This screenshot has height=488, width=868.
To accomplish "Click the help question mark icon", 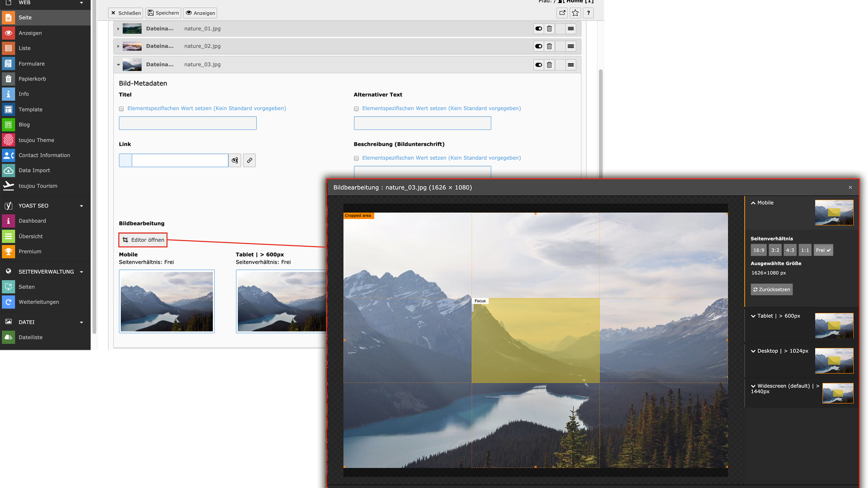I will coord(588,13).
